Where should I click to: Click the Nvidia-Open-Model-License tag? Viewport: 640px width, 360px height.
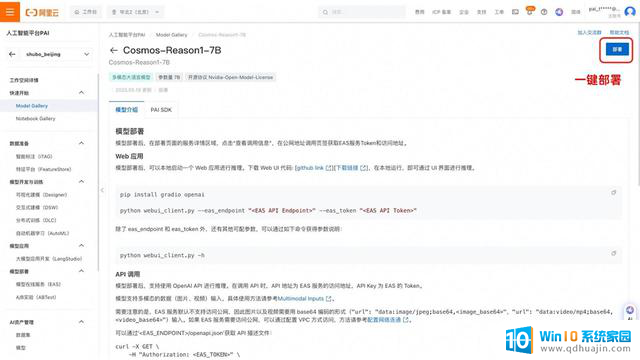230,77
